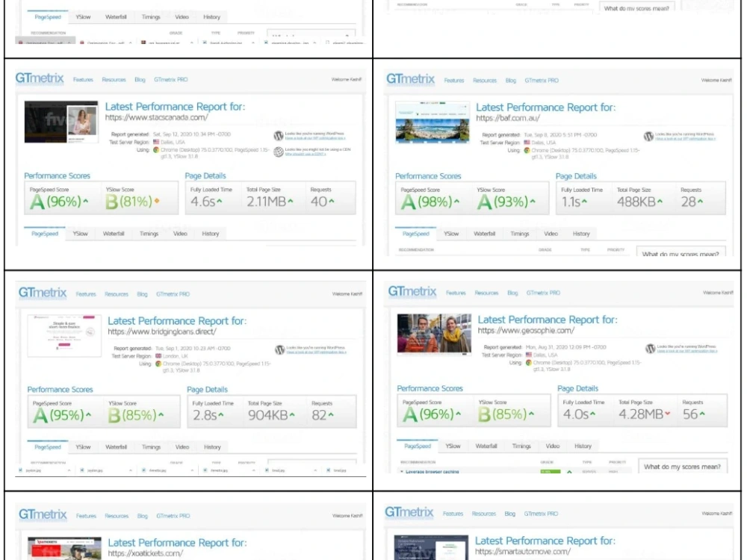Click USA flag icon in geosophie.com report
747x560 pixels.
(529, 355)
